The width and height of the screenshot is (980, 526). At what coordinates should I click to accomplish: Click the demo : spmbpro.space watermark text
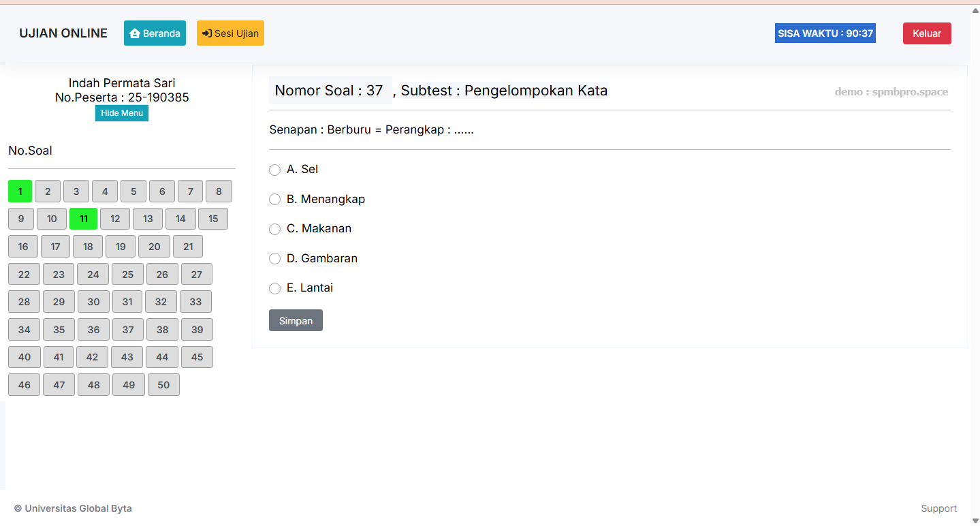[x=891, y=91]
